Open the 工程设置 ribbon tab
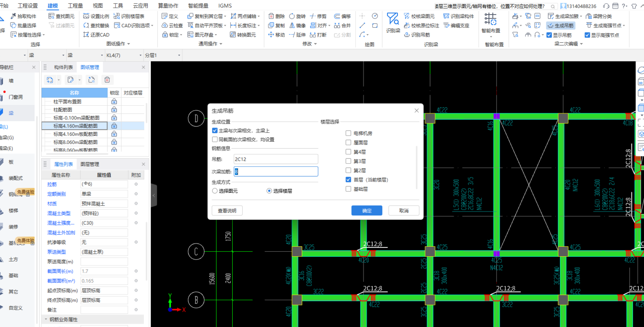This screenshot has width=644, height=327. pos(28,6)
